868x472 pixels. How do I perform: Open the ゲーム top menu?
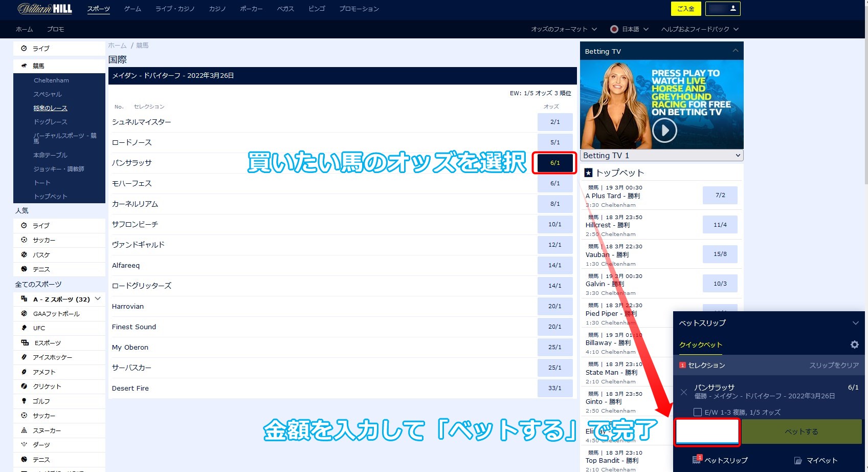tap(132, 9)
